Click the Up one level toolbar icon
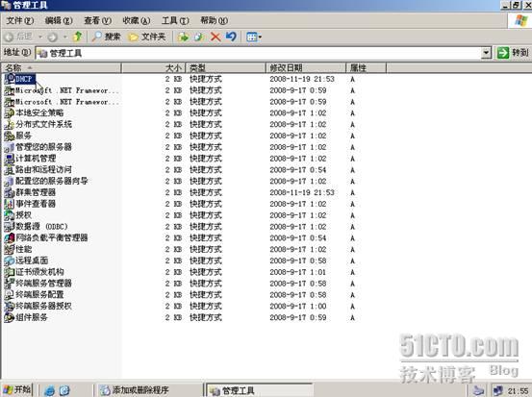 [78, 37]
